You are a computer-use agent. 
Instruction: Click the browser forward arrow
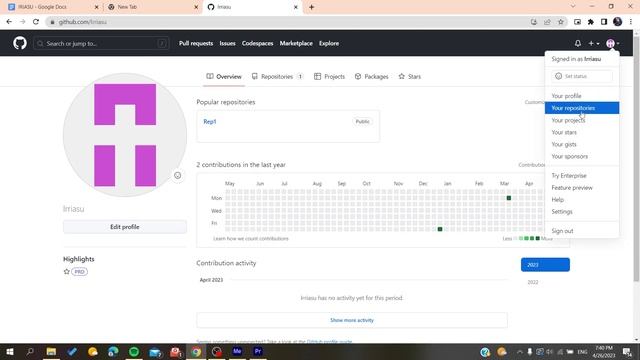coord(22,22)
